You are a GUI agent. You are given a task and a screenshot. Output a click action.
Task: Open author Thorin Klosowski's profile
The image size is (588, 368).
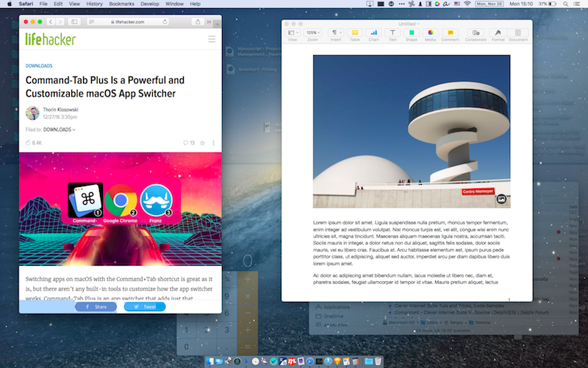click(60, 110)
